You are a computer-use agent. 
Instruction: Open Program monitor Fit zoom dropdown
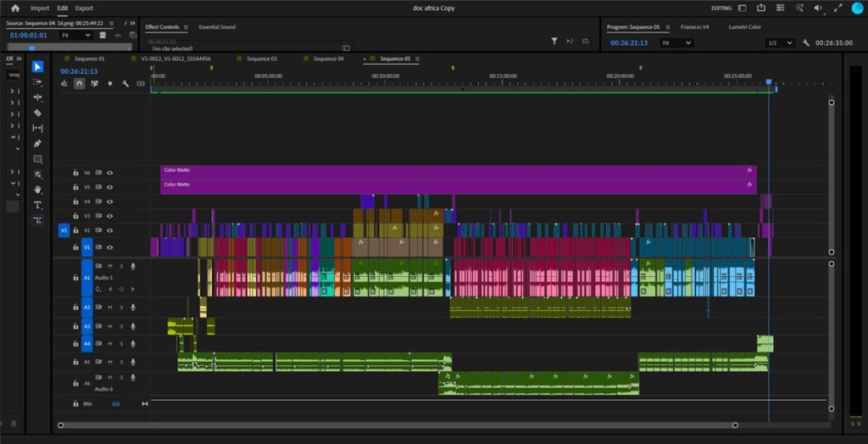(x=676, y=42)
